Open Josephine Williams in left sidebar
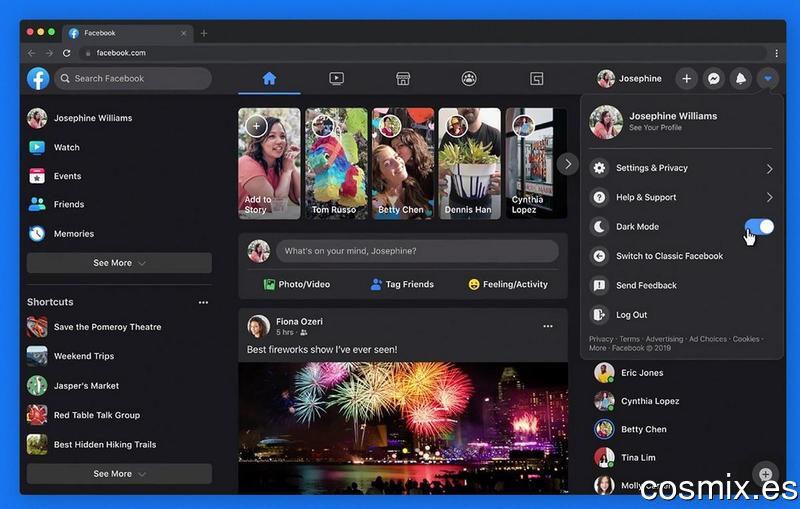This screenshot has width=800, height=509. click(80, 118)
